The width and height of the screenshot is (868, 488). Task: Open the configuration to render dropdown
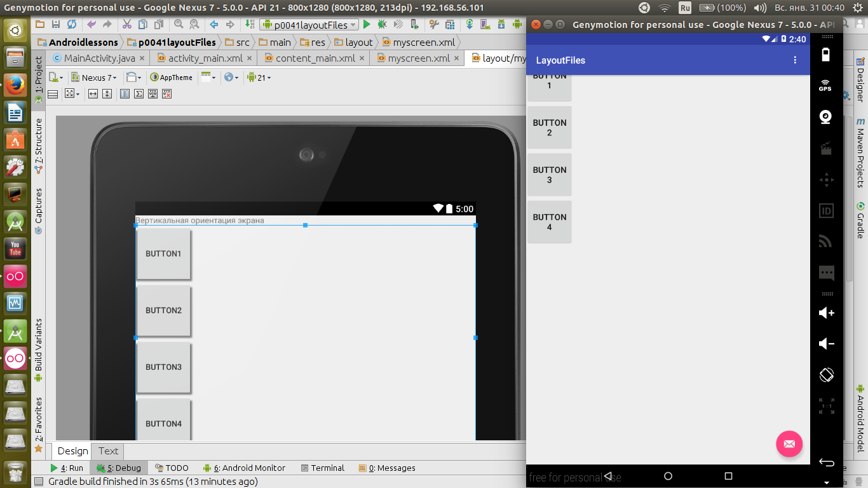point(56,78)
